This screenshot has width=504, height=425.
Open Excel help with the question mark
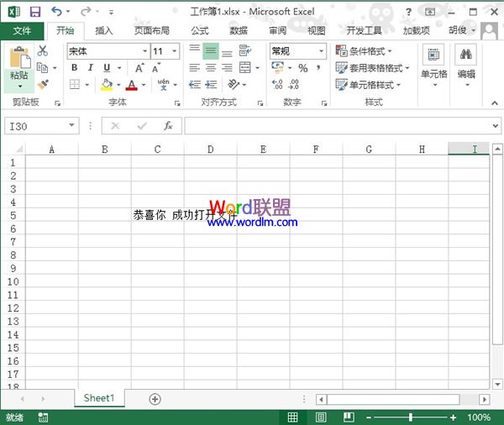pos(408,12)
